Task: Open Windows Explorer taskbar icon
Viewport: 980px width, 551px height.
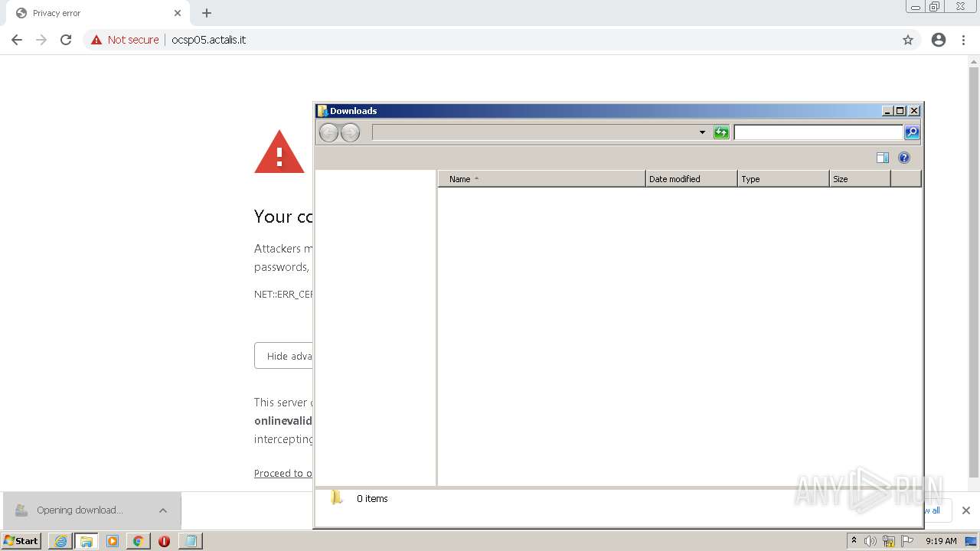Action: 87,541
